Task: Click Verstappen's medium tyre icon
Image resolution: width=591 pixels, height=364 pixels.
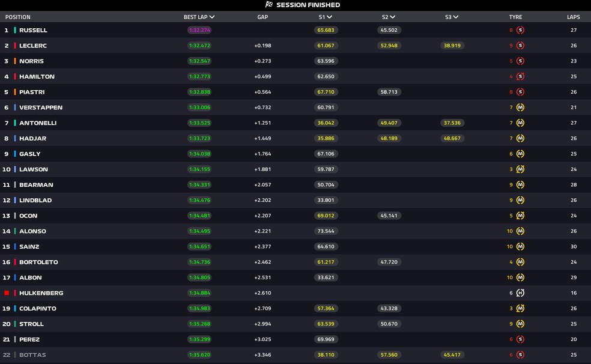Action: (x=520, y=108)
